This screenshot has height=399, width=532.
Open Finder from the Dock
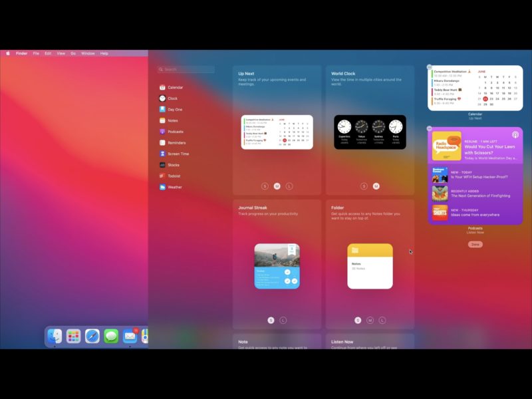[55, 336]
